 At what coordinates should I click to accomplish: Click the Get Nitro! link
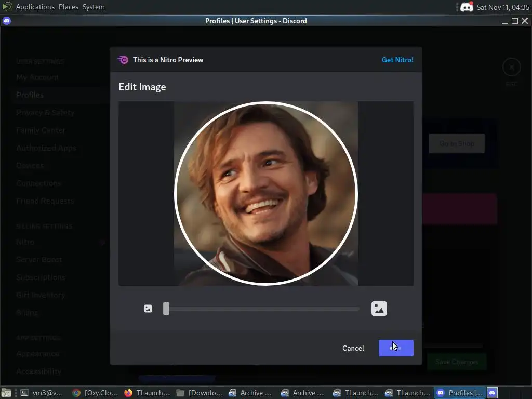[x=397, y=60]
